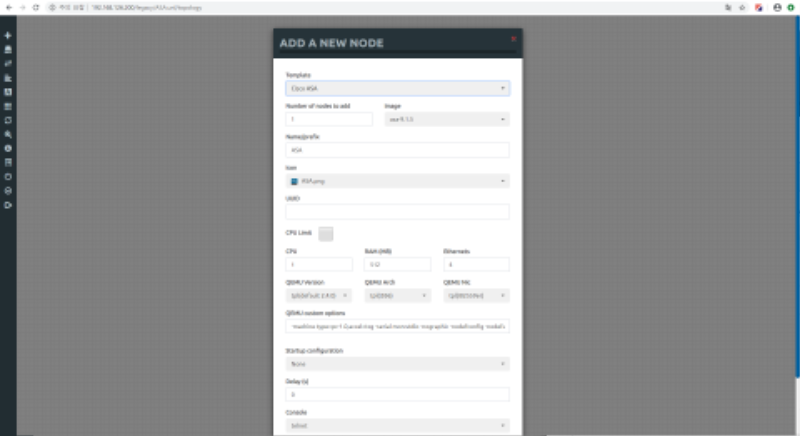The image size is (800, 436).
Task: Click the UUID input field
Action: [x=397, y=212]
